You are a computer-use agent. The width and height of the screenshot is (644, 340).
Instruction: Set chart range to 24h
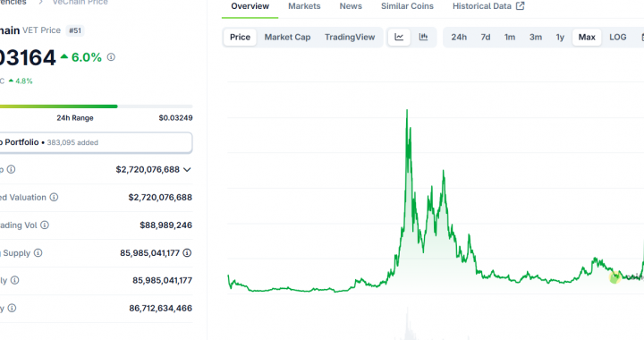click(459, 37)
